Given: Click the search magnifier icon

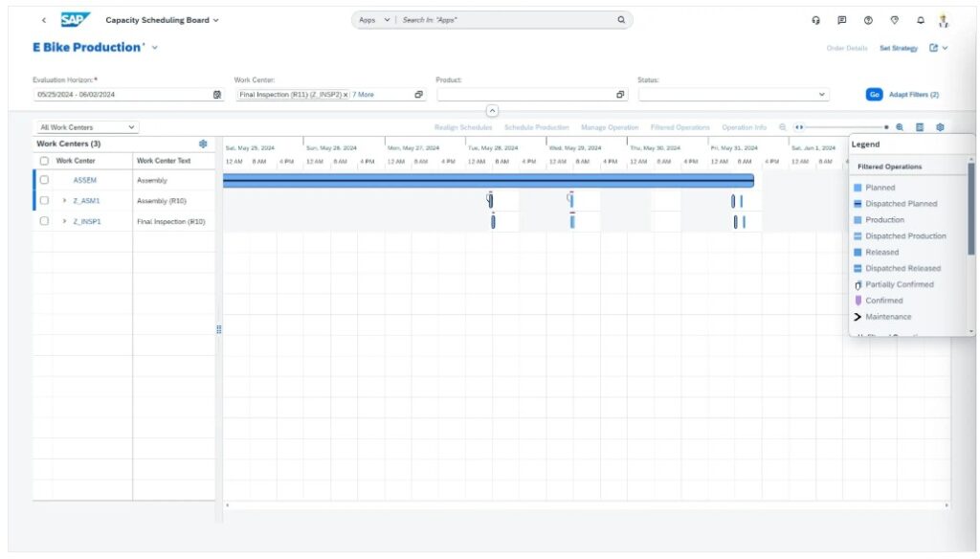Looking at the screenshot, I should pos(620,20).
